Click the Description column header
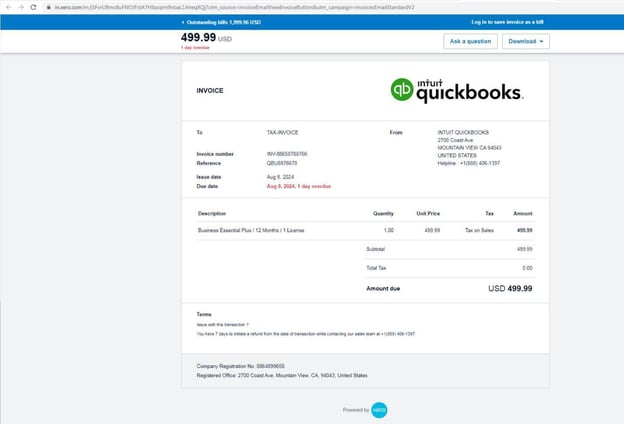This screenshot has width=624, height=424. 212,214
